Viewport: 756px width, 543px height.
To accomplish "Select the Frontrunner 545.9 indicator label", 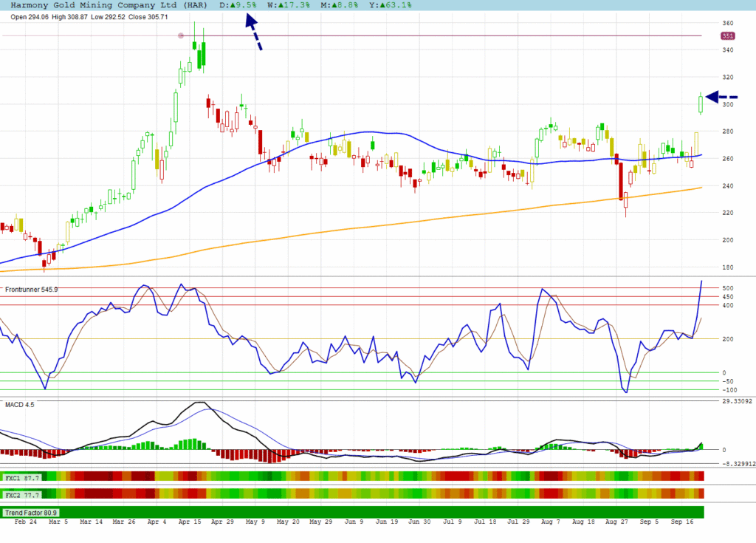I will click(x=30, y=289).
